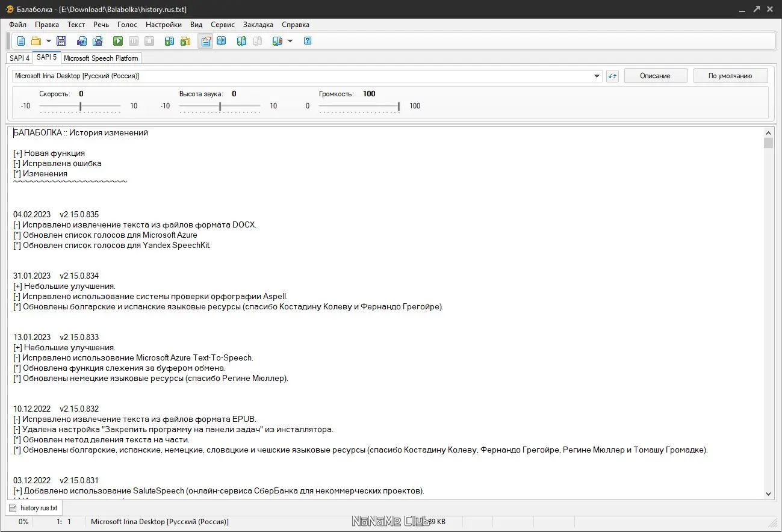The image size is (782, 532).
Task: Click the save audio file icon
Action: [x=82, y=41]
